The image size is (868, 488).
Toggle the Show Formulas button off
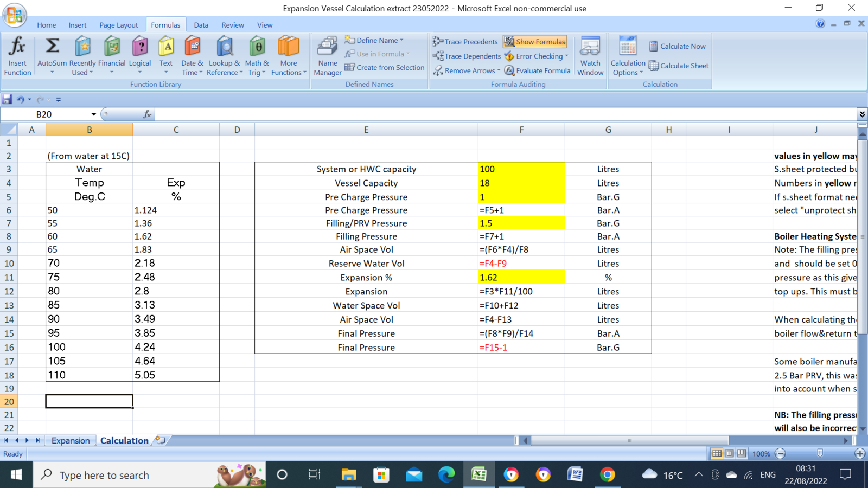pyautogui.click(x=535, y=42)
